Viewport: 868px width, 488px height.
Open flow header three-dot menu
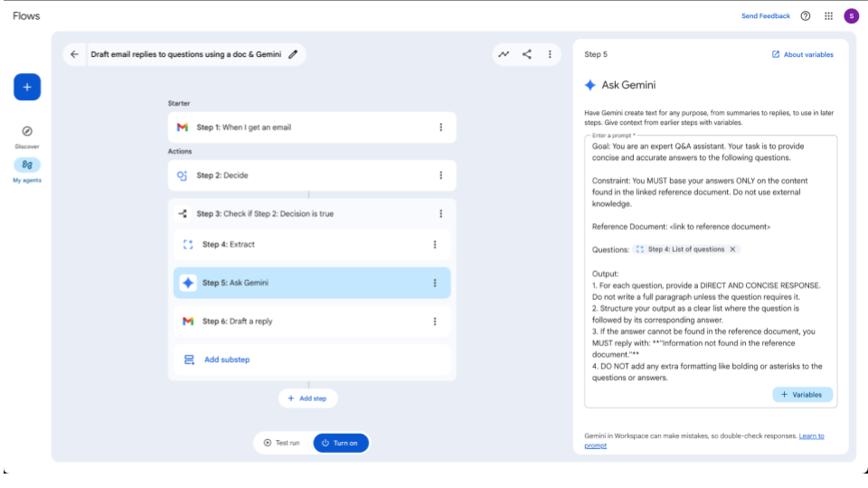point(550,54)
